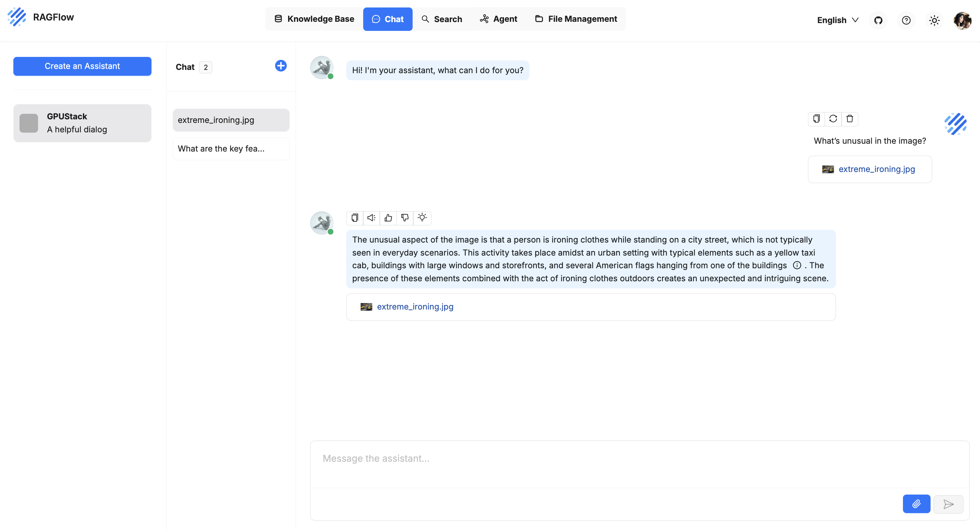Copy the user question text
Image resolution: width=980 pixels, height=530 pixels.
[816, 119]
